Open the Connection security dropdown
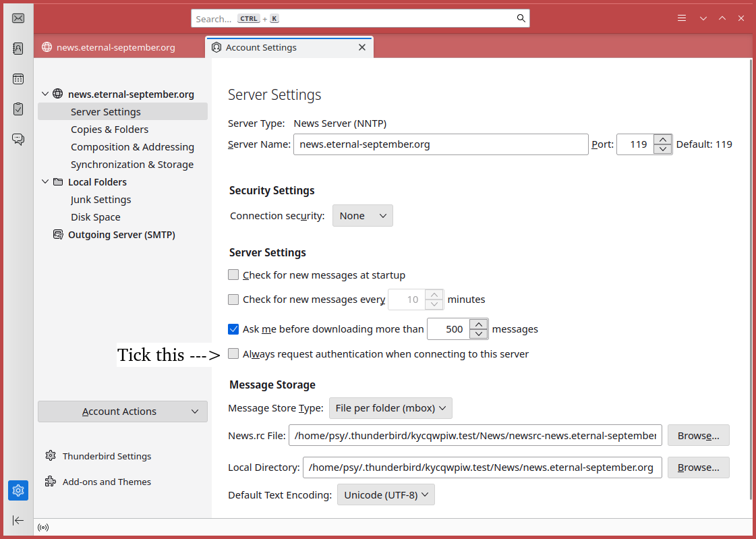The height and width of the screenshot is (539, 756). coord(362,216)
